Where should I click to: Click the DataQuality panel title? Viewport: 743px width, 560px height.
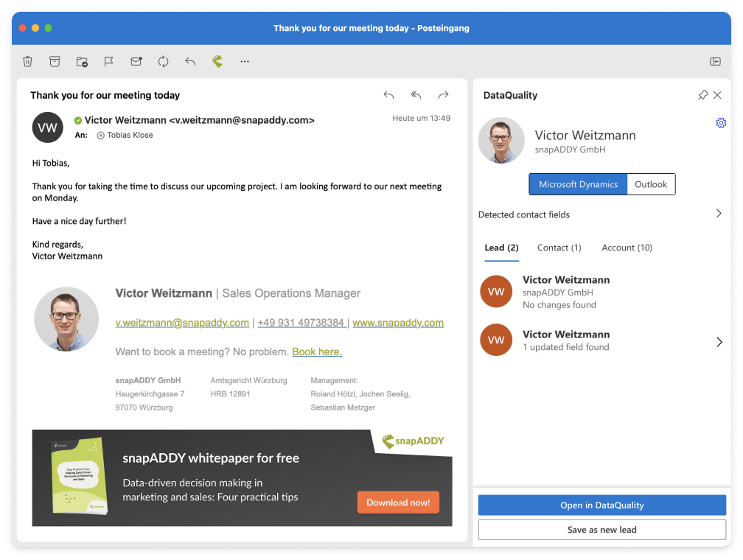pyautogui.click(x=510, y=95)
